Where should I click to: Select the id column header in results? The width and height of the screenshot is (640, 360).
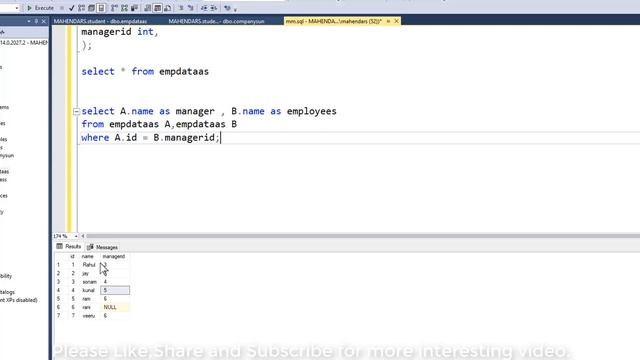73,256
